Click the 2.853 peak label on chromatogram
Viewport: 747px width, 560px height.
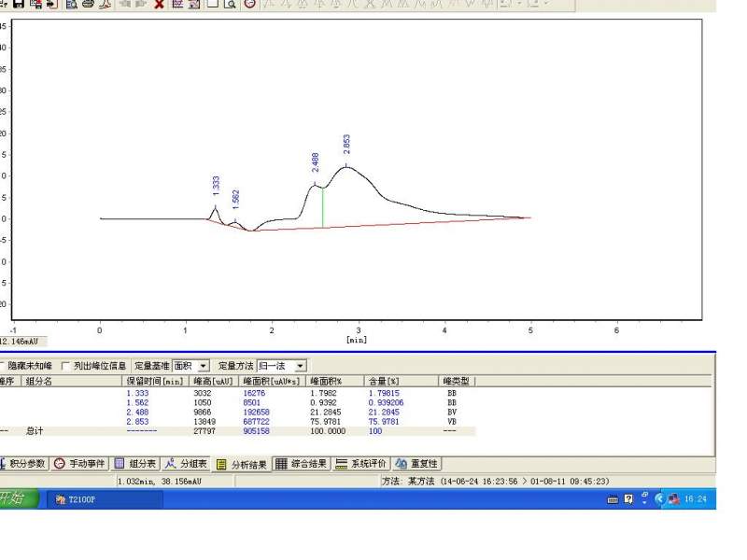point(346,145)
